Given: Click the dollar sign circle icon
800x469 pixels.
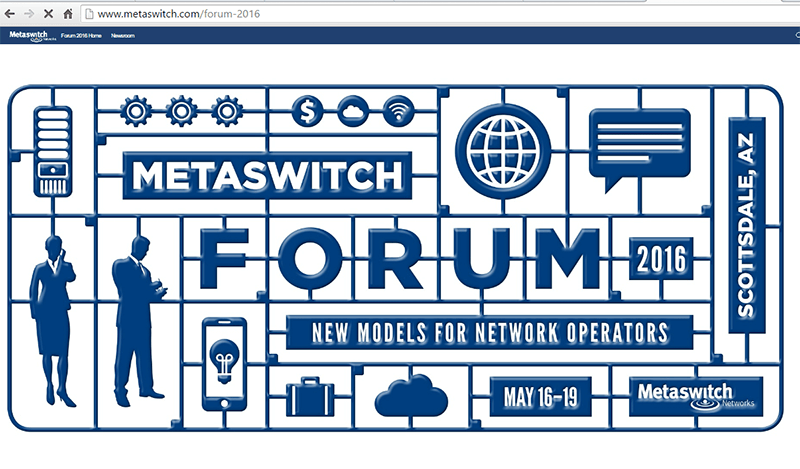Looking at the screenshot, I should click(308, 111).
